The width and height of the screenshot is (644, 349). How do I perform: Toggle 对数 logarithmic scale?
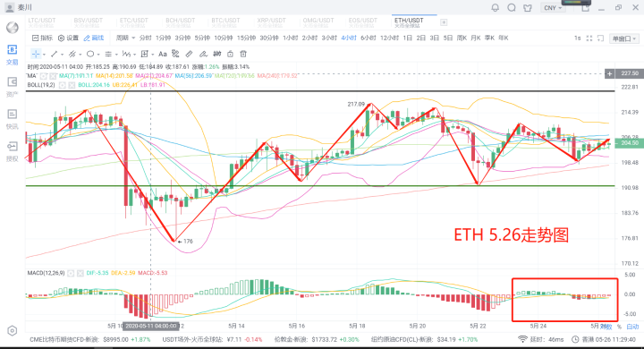[x=606, y=327]
